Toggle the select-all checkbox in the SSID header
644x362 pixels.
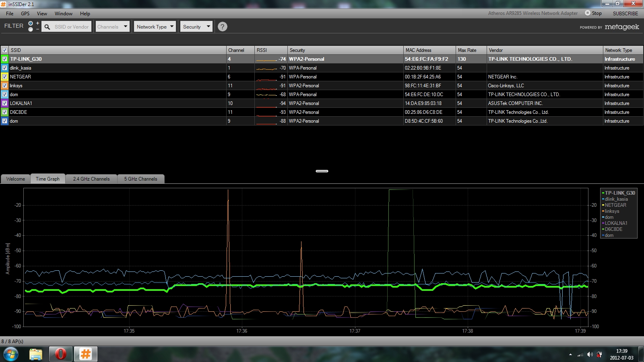tap(4, 50)
